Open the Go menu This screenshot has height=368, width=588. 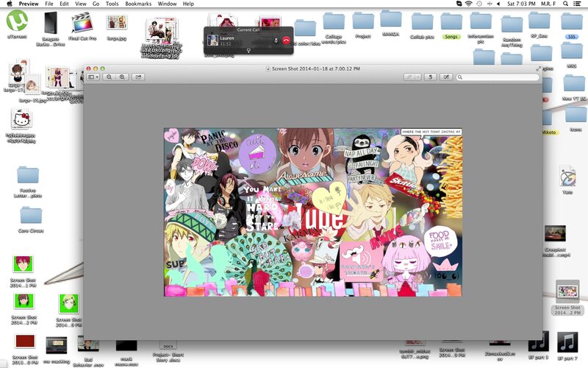click(96, 4)
